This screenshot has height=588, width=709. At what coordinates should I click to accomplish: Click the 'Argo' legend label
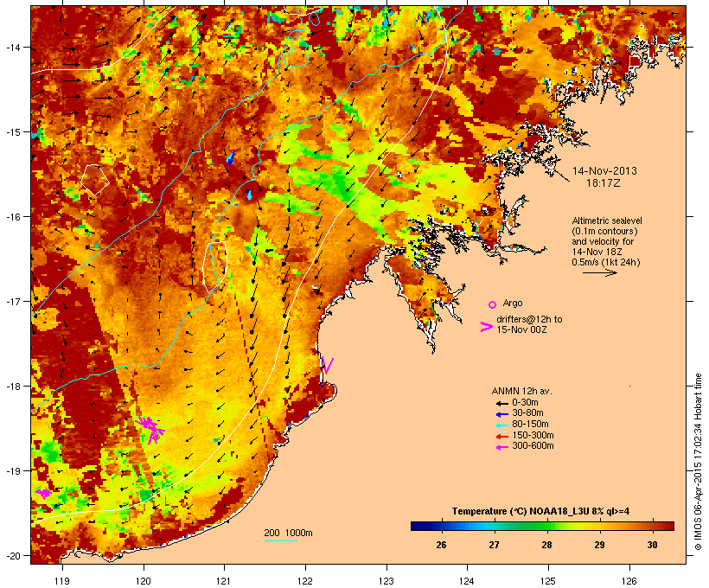coord(513,303)
